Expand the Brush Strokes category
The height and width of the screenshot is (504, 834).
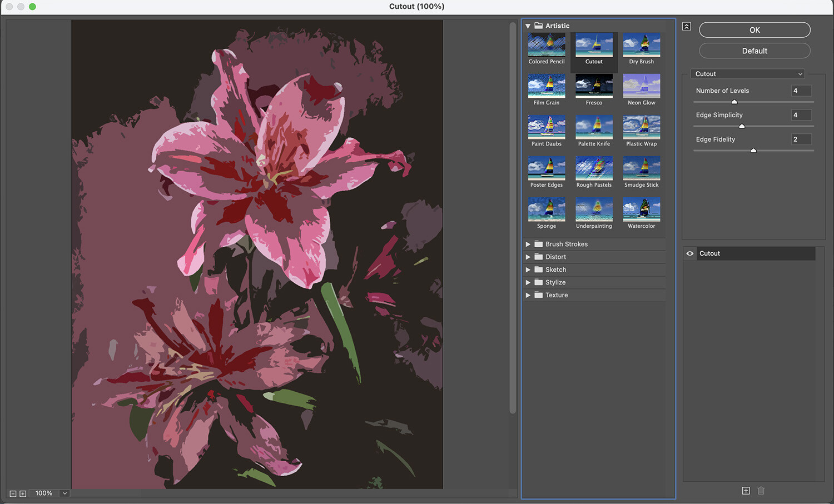pos(528,244)
